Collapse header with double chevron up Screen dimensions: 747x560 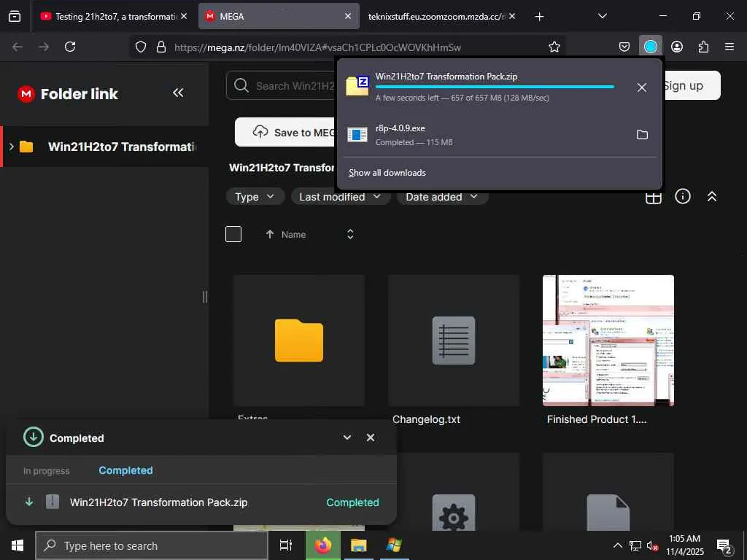click(712, 196)
